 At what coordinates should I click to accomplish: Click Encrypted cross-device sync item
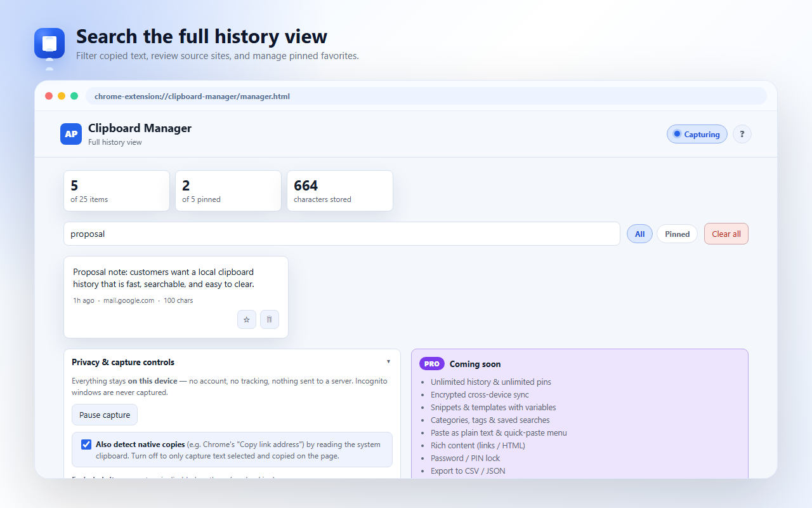click(x=480, y=394)
